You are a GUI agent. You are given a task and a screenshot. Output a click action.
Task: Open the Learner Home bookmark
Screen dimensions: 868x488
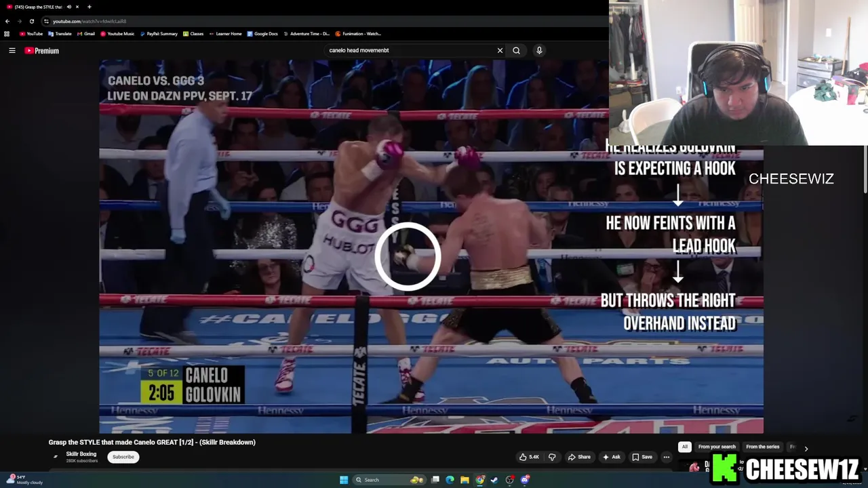tap(225, 34)
